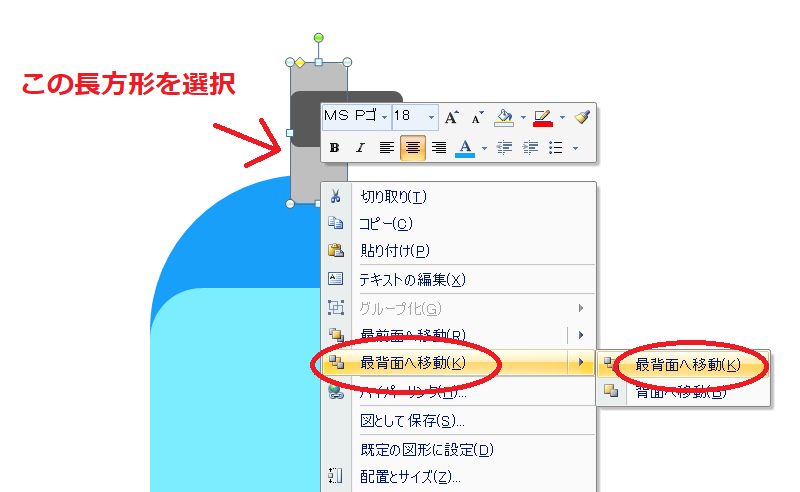Increase the indent level
Screen dimensions: 800x492
[531, 147]
